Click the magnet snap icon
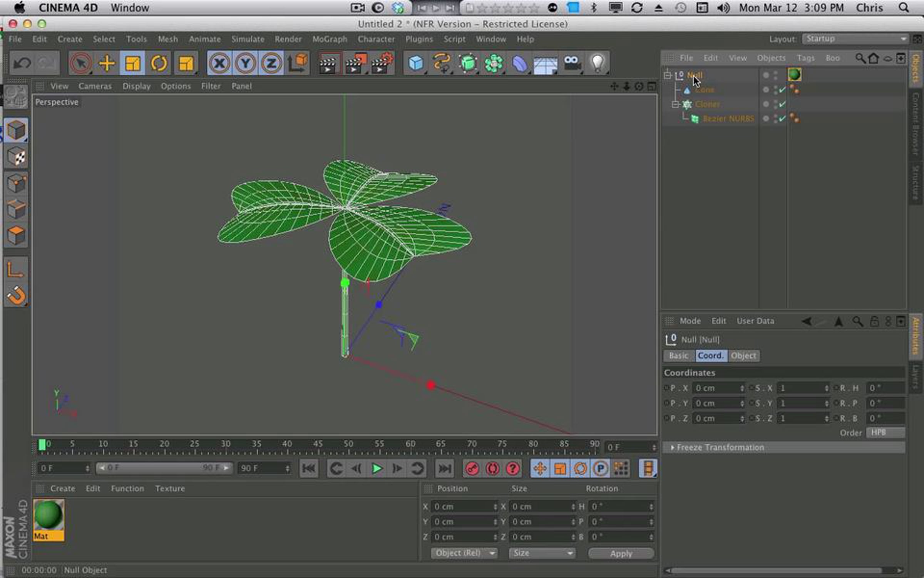 click(16, 296)
